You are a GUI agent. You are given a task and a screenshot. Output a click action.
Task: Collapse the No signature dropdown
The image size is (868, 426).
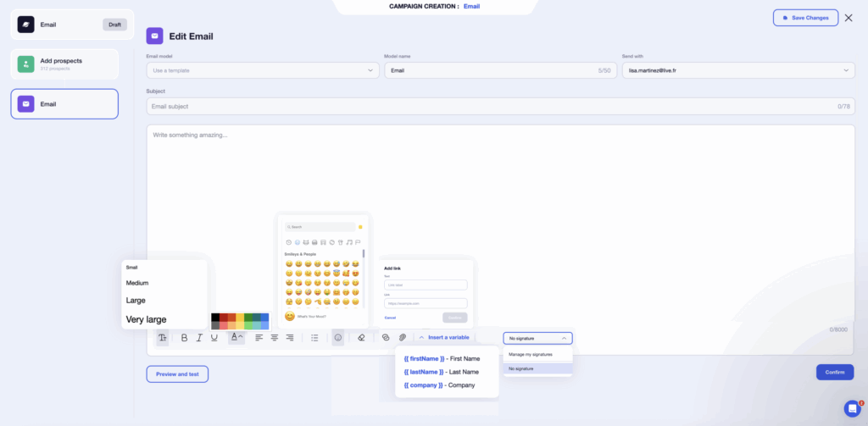click(537, 338)
